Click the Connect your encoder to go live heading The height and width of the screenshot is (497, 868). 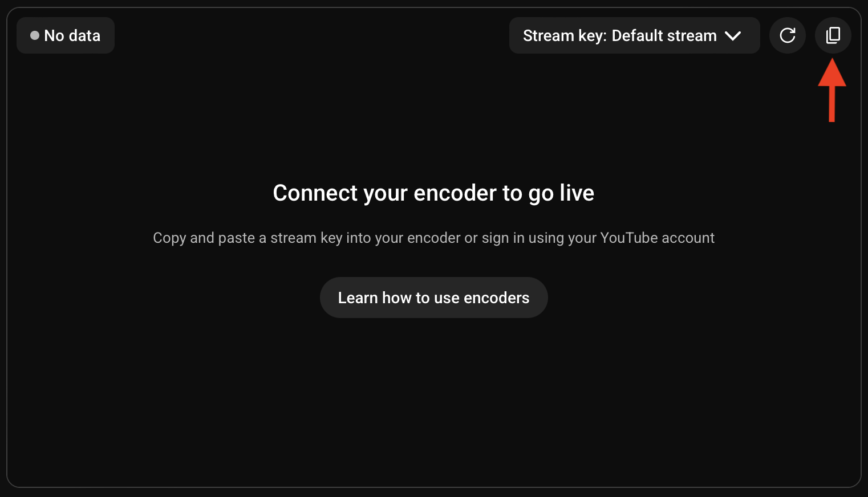[x=433, y=193]
